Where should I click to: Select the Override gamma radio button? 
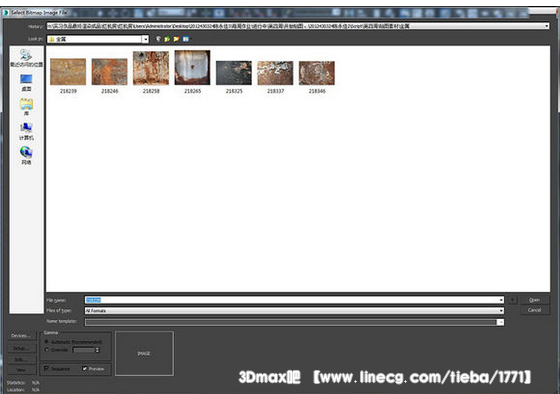pyautogui.click(x=46, y=350)
